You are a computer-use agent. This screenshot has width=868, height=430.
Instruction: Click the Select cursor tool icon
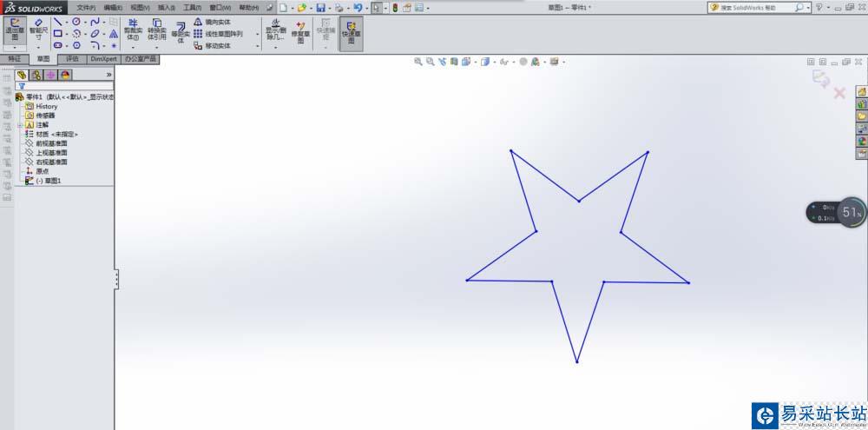(x=376, y=8)
